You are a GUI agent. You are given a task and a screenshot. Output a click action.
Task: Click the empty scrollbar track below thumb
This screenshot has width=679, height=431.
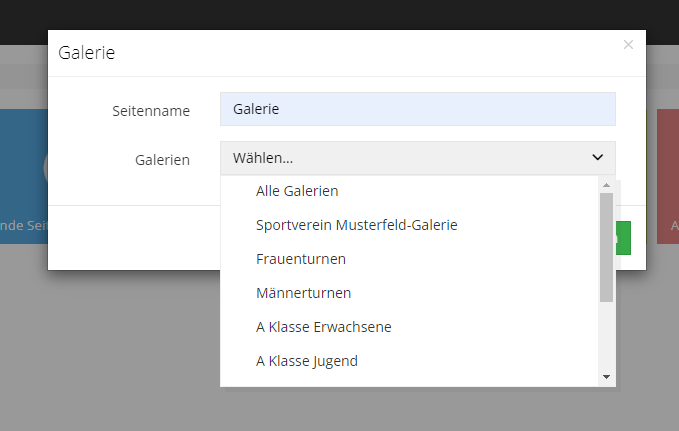point(606,336)
